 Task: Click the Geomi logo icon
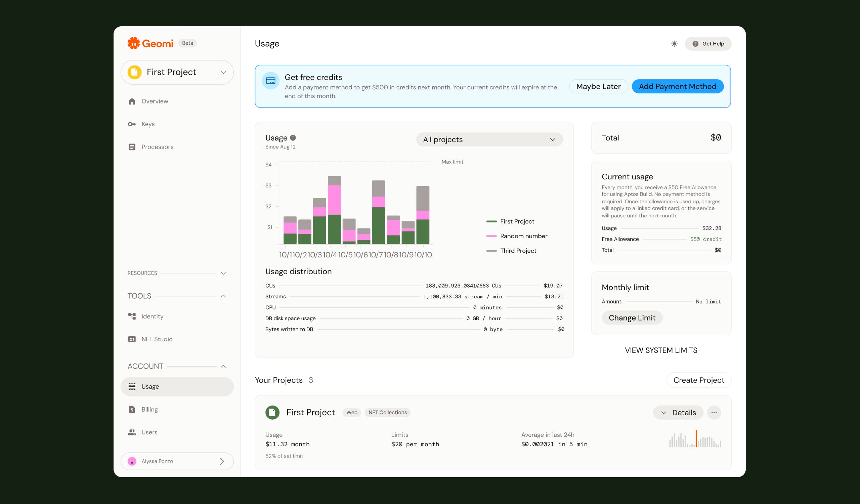point(133,43)
